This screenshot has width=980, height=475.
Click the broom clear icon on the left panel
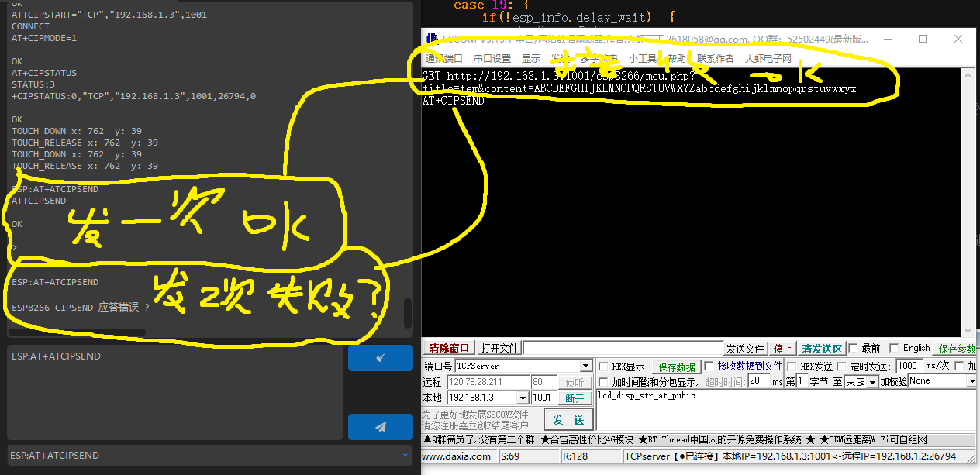pyautogui.click(x=381, y=359)
